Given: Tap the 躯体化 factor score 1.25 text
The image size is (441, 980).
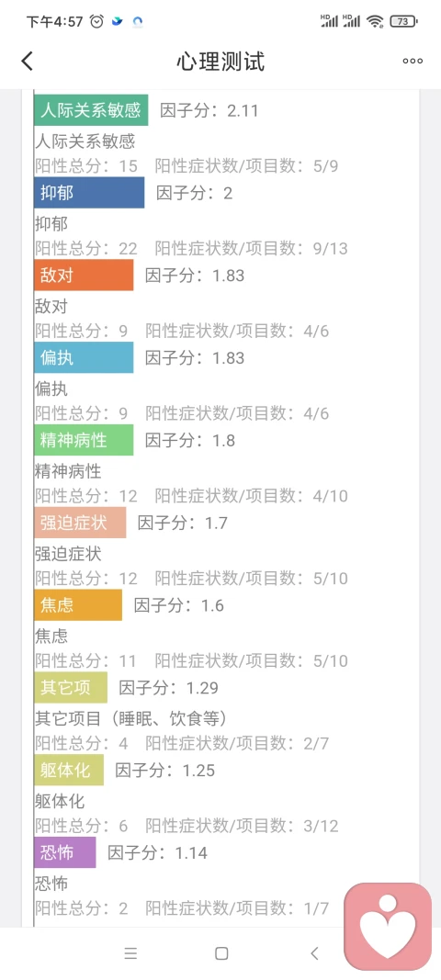Looking at the screenshot, I should coord(165,771).
